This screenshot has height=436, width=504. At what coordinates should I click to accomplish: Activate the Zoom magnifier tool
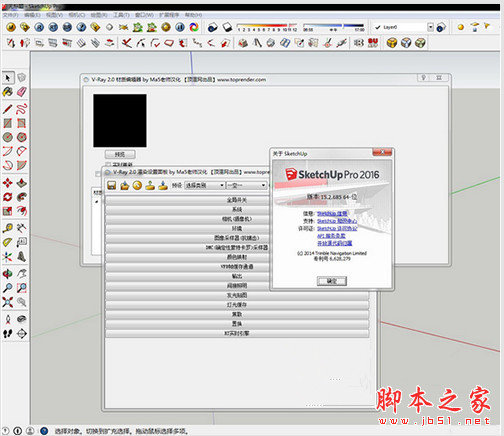[x=8, y=288]
